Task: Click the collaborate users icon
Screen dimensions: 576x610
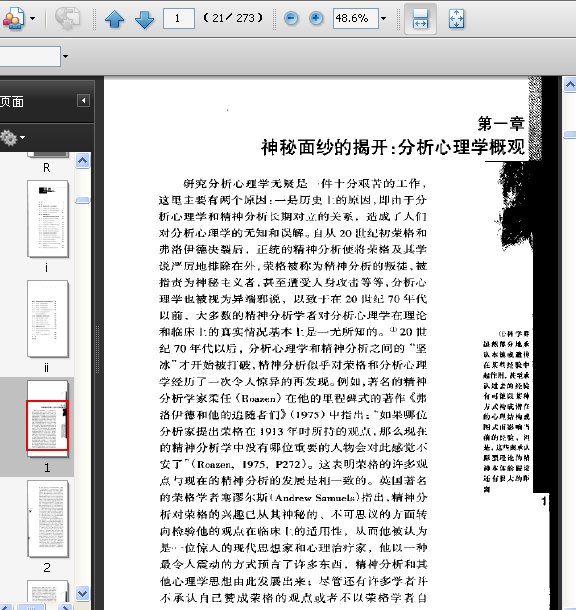Action: 13,18
